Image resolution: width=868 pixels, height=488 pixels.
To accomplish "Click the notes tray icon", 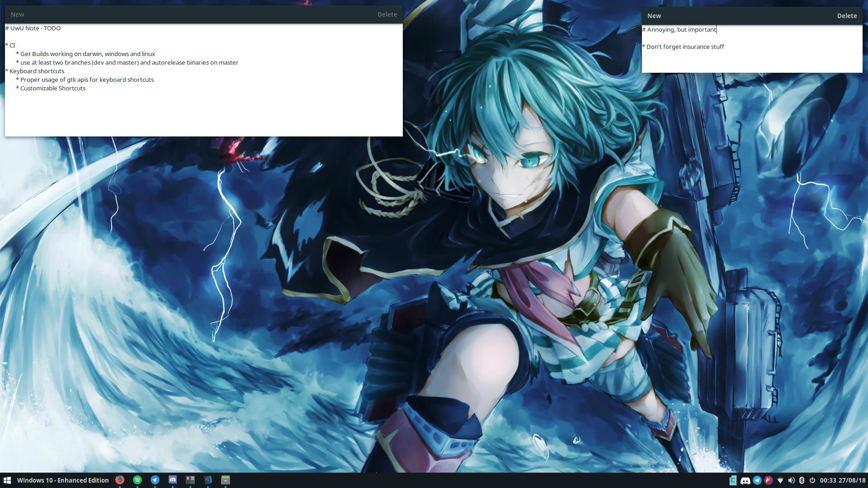I will coord(733,480).
